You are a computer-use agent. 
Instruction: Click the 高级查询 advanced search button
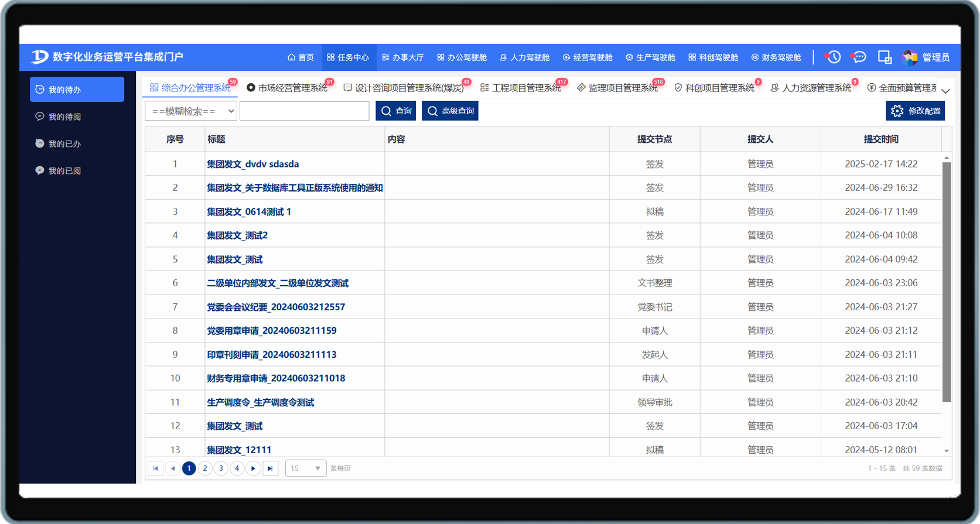(x=450, y=111)
